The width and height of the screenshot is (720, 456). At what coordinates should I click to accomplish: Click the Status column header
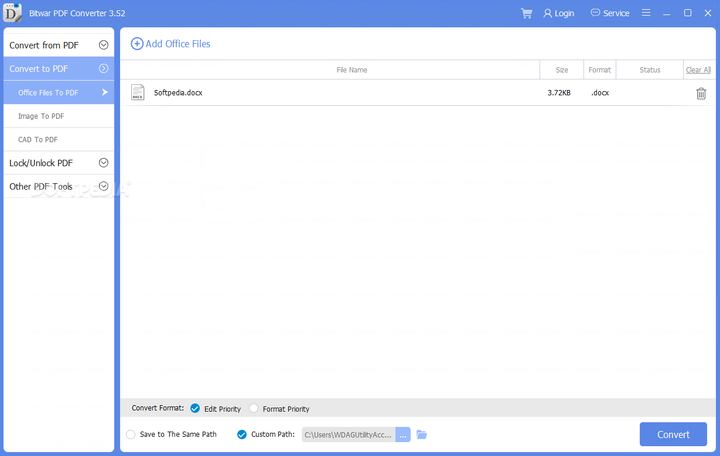pos(650,70)
